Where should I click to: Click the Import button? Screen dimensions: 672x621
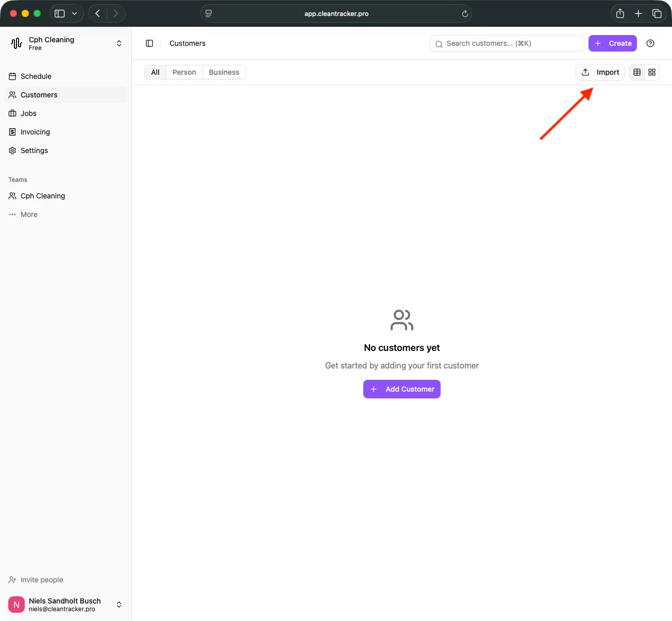[600, 72]
